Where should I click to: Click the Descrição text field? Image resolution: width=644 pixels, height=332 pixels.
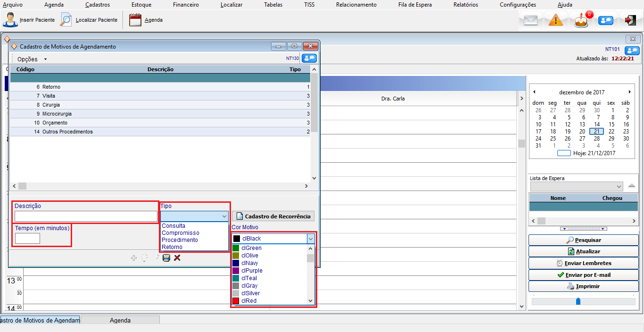[x=86, y=216]
